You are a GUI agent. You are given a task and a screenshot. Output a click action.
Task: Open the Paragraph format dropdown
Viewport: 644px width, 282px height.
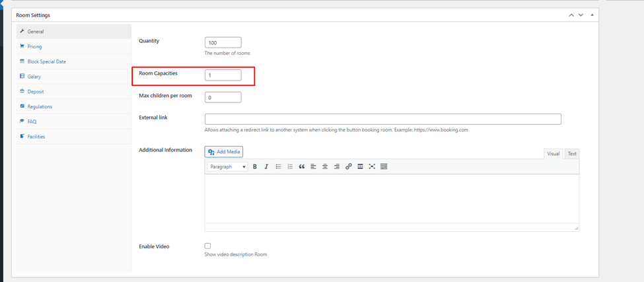click(x=227, y=167)
